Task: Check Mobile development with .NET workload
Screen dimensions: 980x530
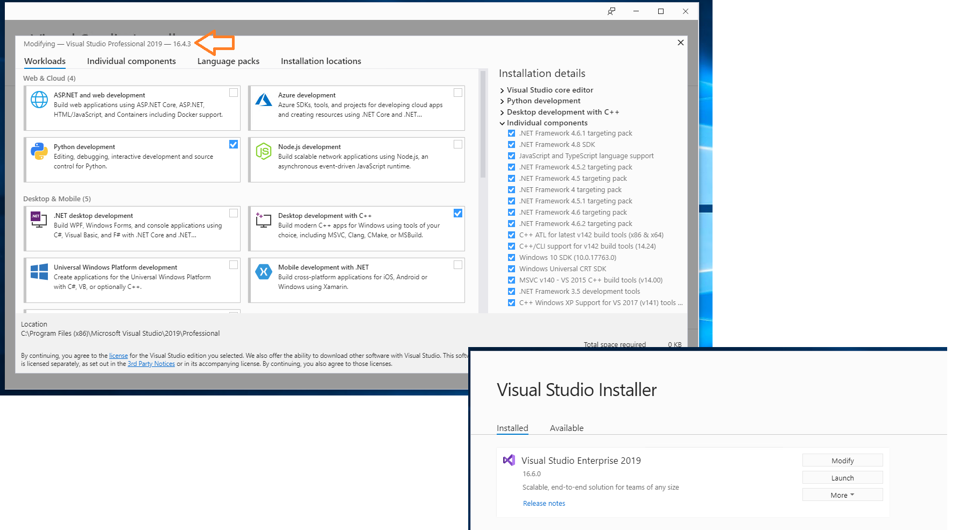Action: pyautogui.click(x=458, y=265)
